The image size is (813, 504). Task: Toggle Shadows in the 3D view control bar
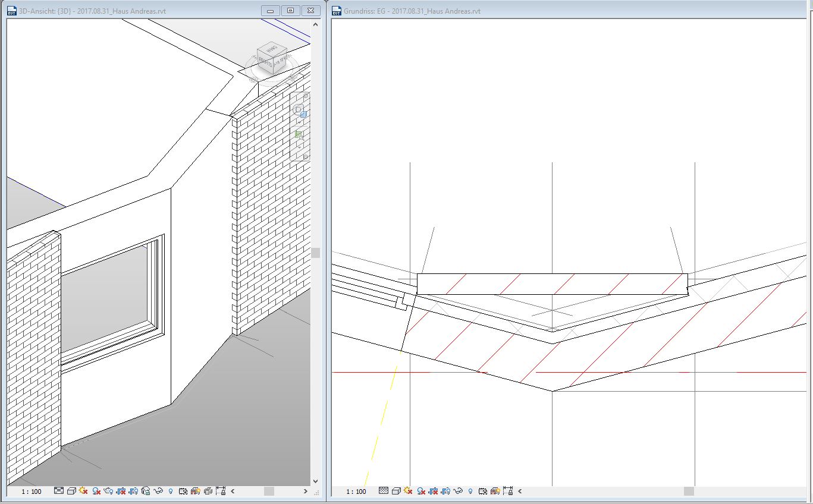click(96, 491)
